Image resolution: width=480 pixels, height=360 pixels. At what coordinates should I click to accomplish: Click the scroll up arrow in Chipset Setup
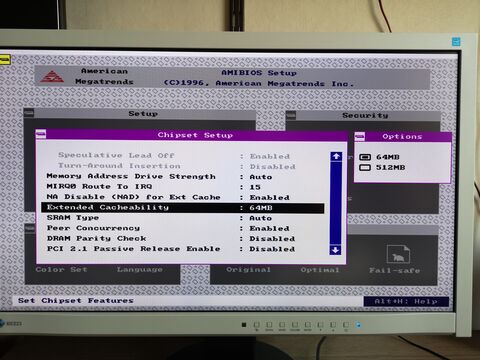tap(336, 156)
